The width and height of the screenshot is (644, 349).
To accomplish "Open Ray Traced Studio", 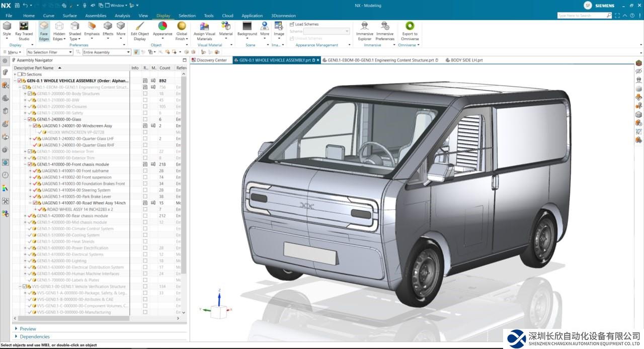I will tap(24, 31).
